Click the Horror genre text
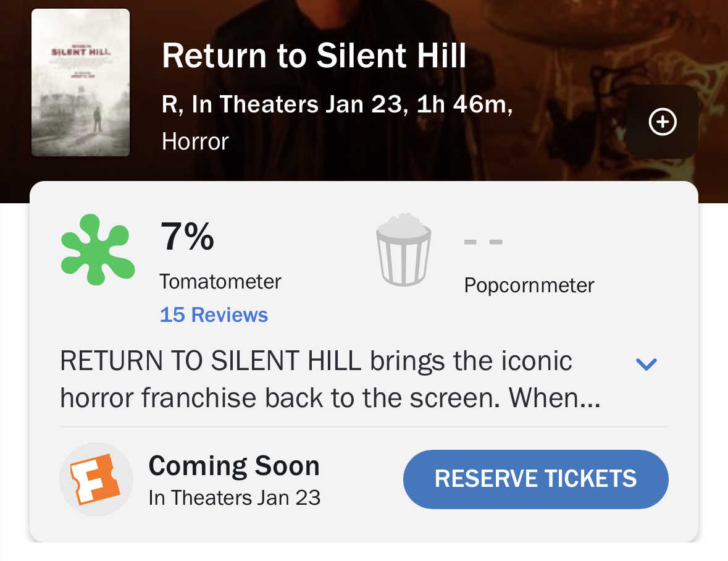Image resolution: width=728 pixels, height=561 pixels. coord(195,141)
